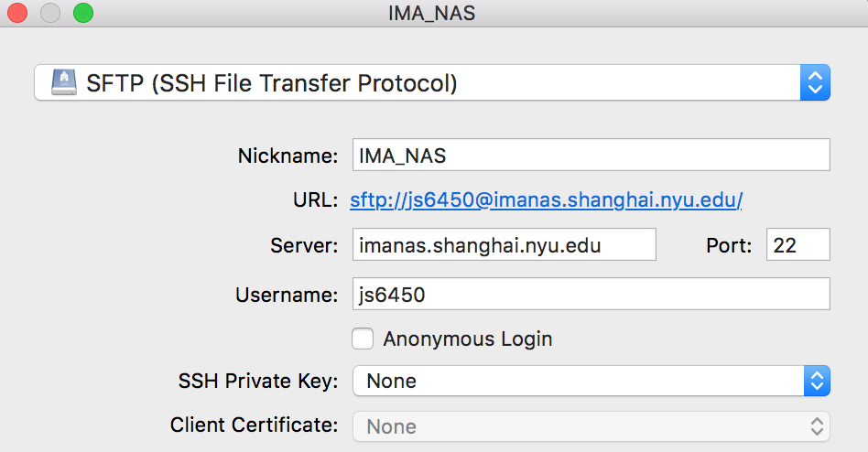Zoom window using the green button

click(83, 12)
